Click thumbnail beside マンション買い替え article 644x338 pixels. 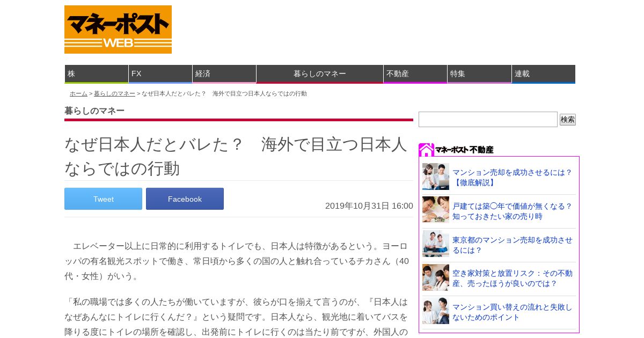click(436, 311)
